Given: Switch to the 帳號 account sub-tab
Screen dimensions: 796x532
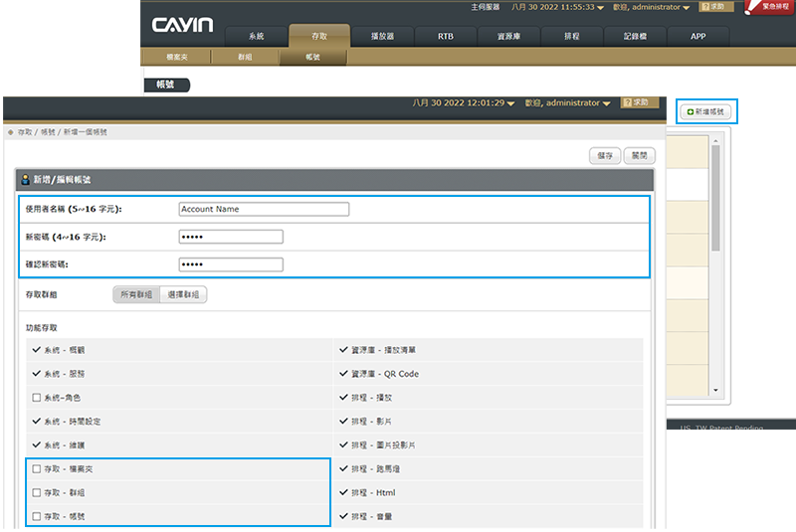Looking at the screenshot, I should pyautogui.click(x=312, y=57).
